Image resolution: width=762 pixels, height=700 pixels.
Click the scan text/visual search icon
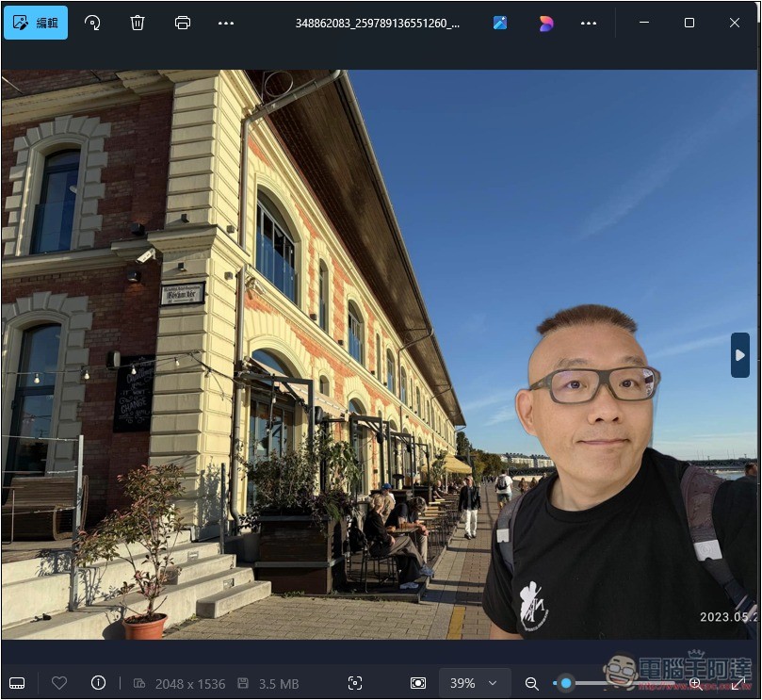(355, 683)
